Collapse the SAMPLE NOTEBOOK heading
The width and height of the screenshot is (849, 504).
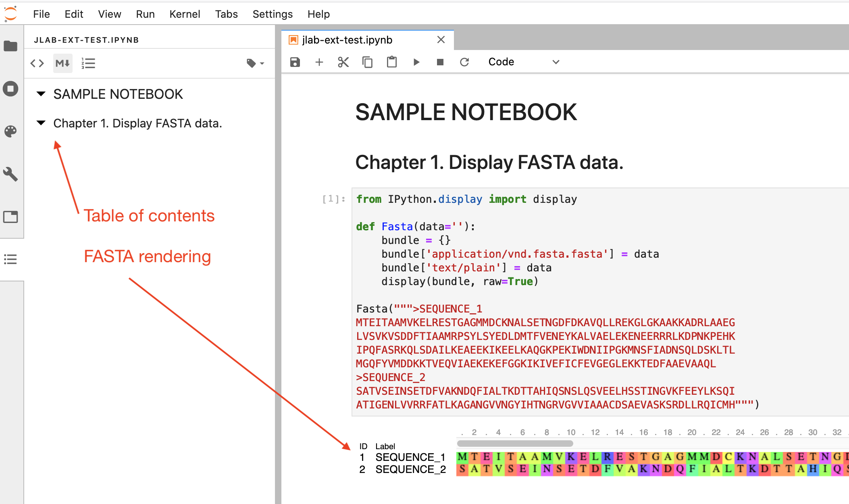[x=41, y=94]
